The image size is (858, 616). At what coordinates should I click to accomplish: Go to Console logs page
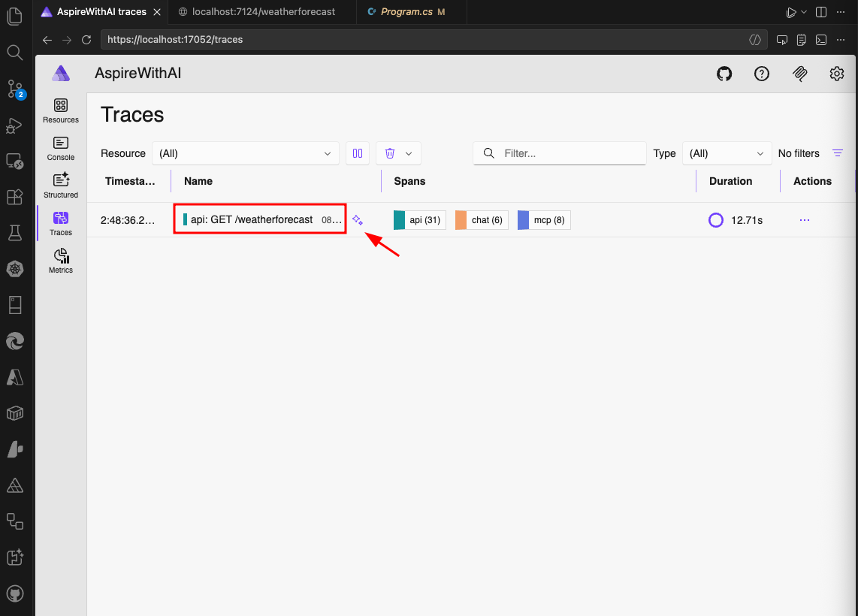pos(61,148)
